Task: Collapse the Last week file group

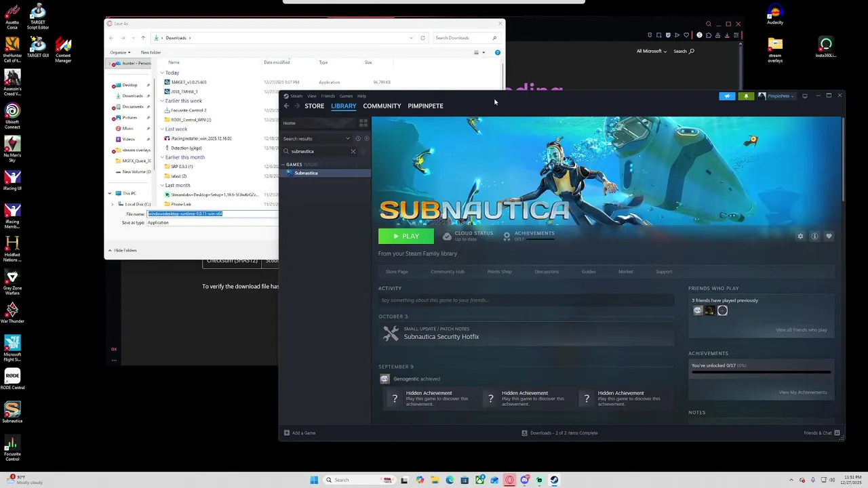Action: point(162,129)
